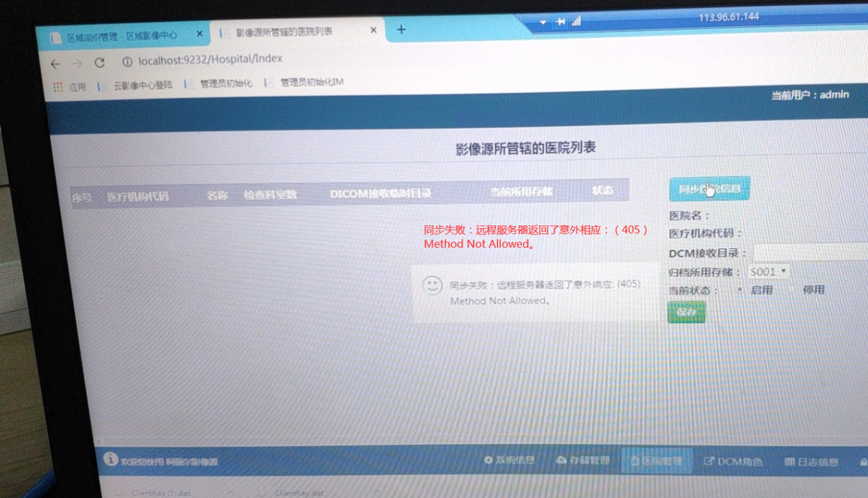Close the 区域组织管理 browser tab
The width and height of the screenshot is (868, 498).
click(199, 33)
